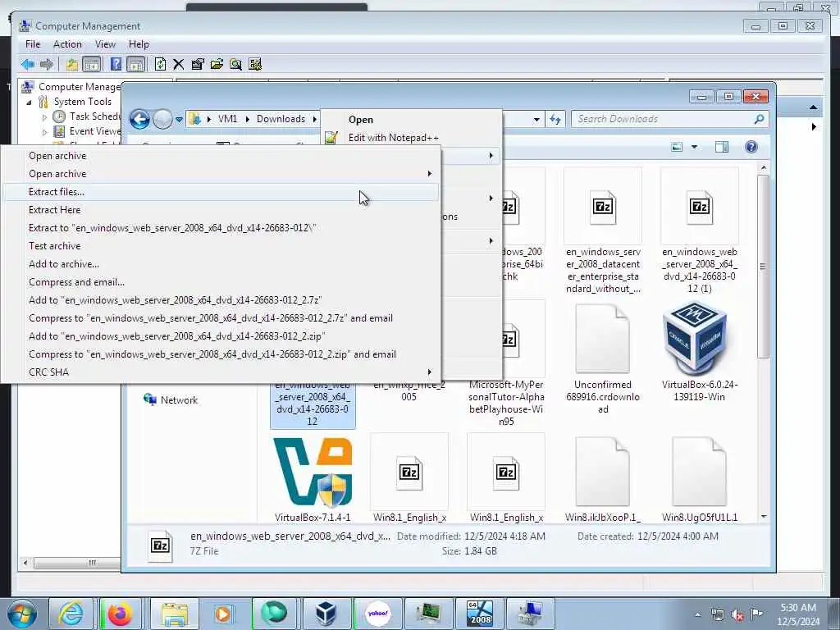840x630 pixels.
Task: Click Windows Media Player taskbar icon
Action: [223, 614]
